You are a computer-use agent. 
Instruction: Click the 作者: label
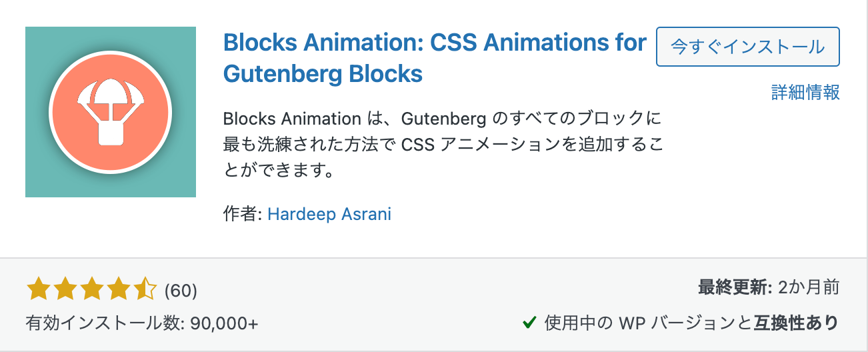243,214
